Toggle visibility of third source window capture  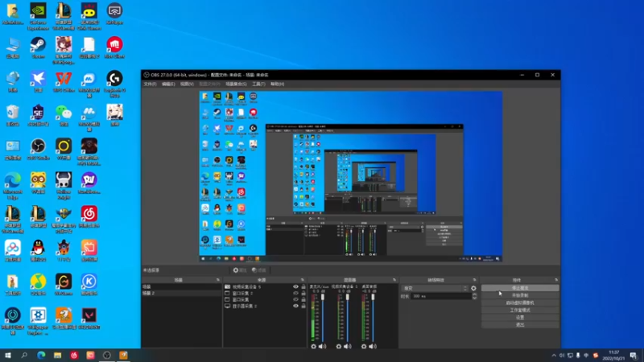click(x=295, y=299)
